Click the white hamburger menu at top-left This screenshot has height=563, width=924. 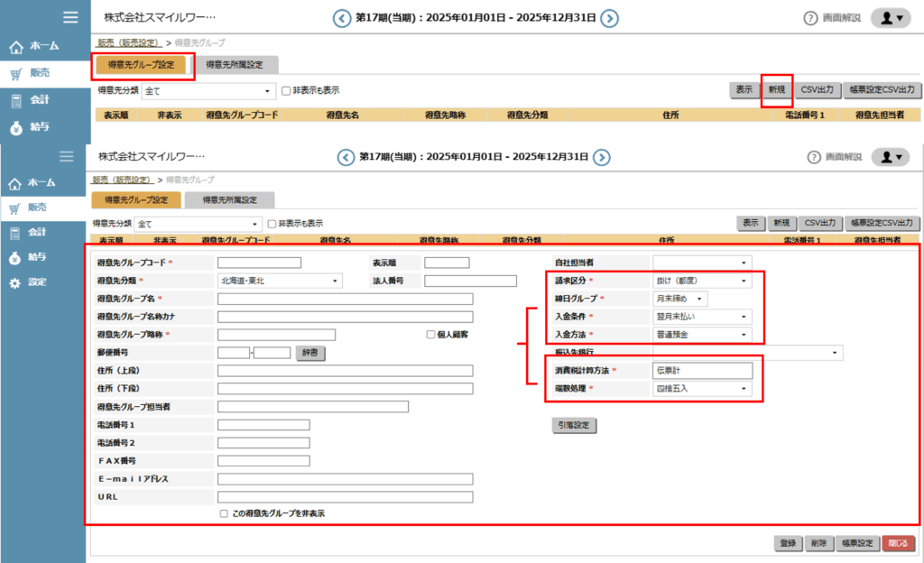(69, 17)
